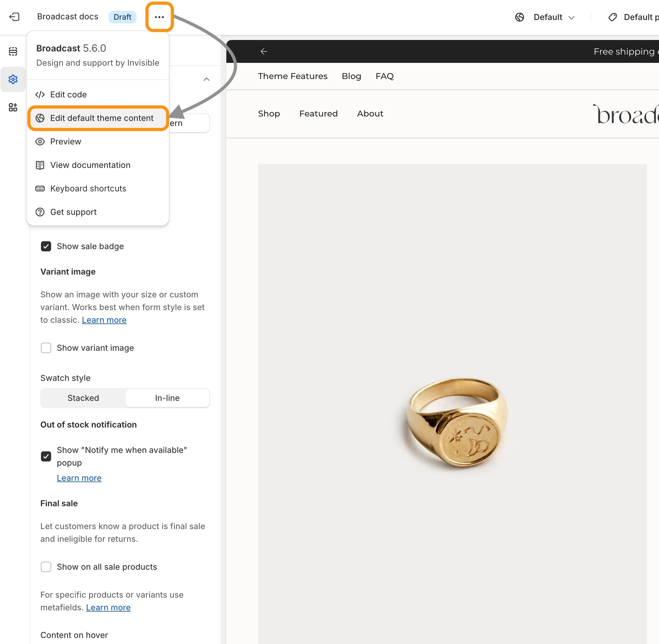Viewport: 659px width, 644px height.
Task: Click the announcement bar back arrow
Action: (264, 51)
